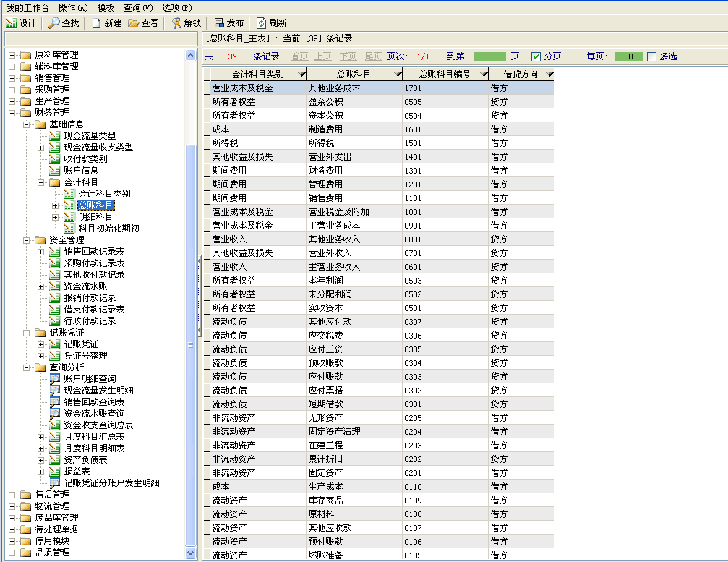Viewport: 728px width, 562px height.
Task: Click the 报销付款记录 sheet icon
Action: click(x=55, y=298)
